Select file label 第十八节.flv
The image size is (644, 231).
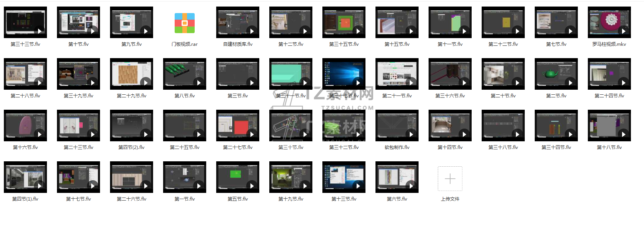pyautogui.click(x=609, y=147)
